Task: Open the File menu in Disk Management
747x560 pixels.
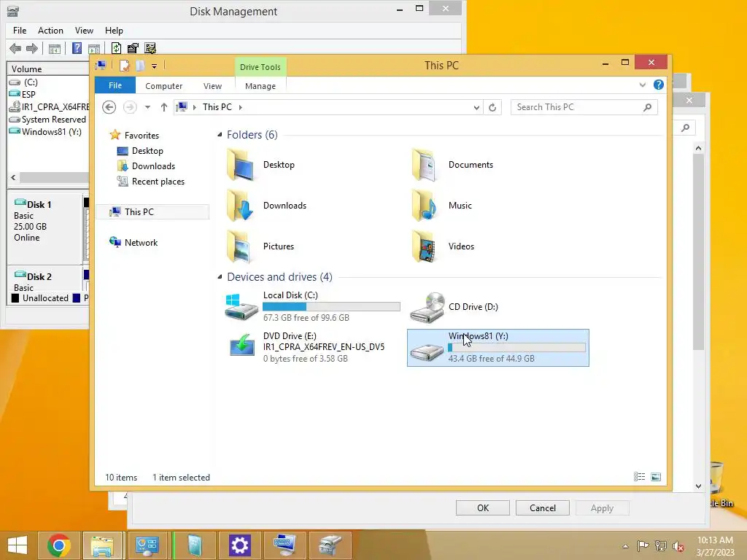Action: (20, 31)
